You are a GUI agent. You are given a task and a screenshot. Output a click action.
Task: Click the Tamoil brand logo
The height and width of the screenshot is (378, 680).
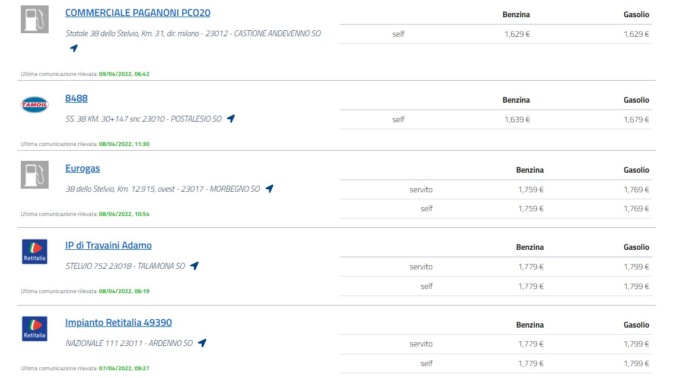pyautogui.click(x=35, y=104)
